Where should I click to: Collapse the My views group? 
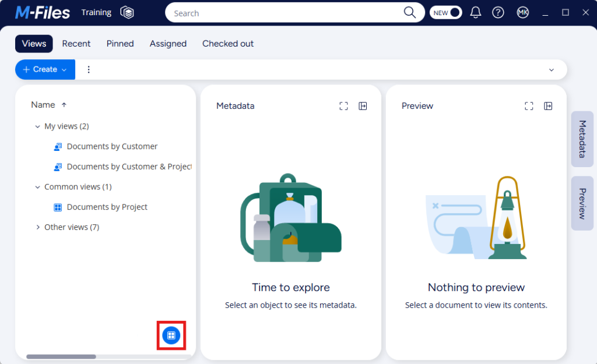(38, 126)
